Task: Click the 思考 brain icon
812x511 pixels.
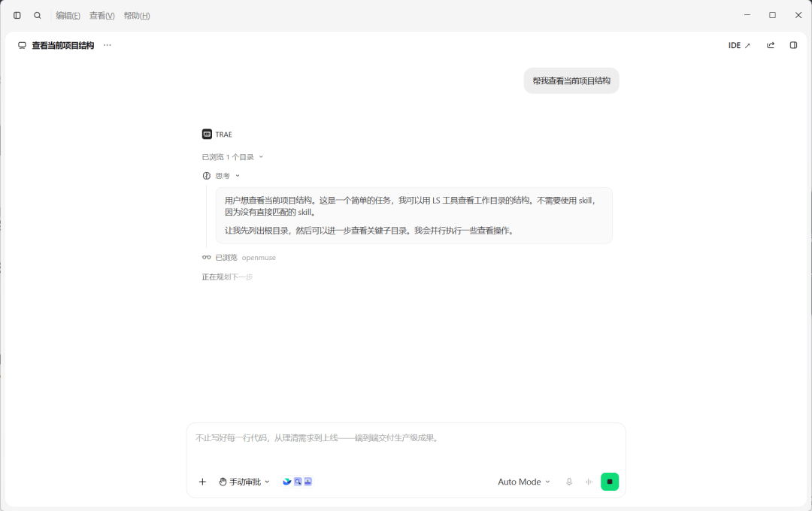Action: click(206, 176)
